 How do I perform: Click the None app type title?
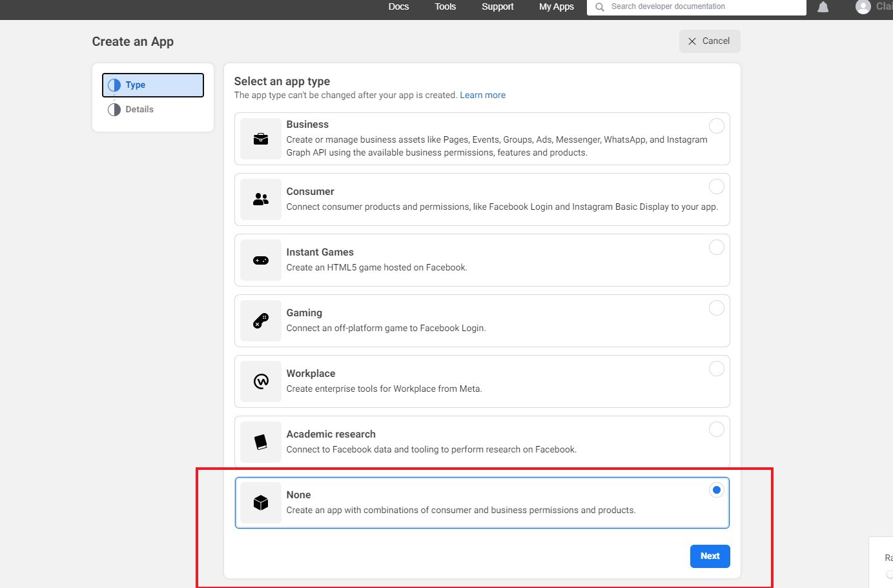(x=298, y=495)
